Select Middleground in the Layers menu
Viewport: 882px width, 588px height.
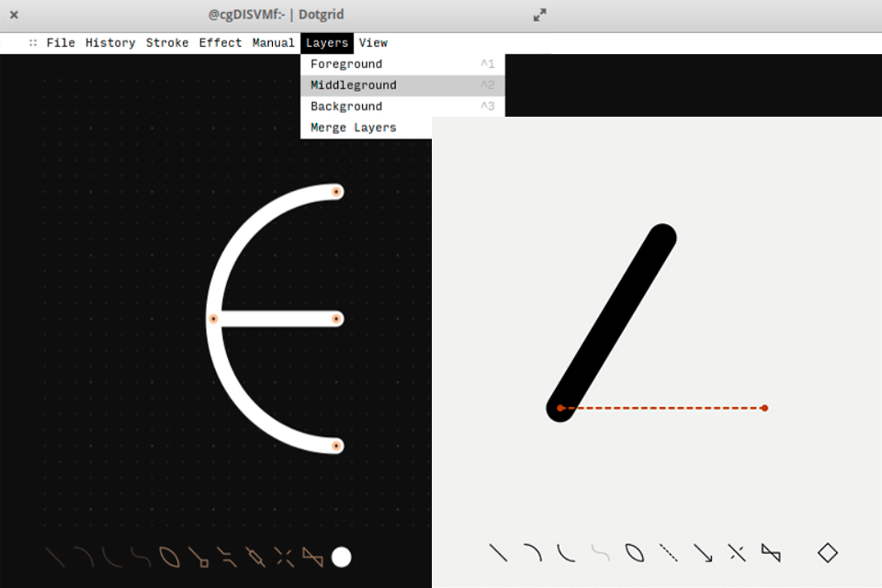352,85
